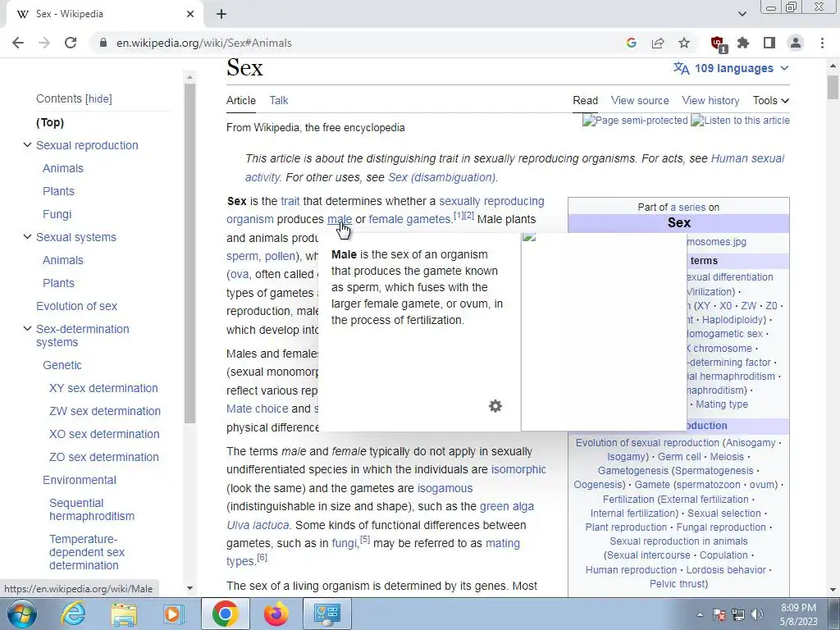Open the Mating type link in infobox

click(x=722, y=404)
